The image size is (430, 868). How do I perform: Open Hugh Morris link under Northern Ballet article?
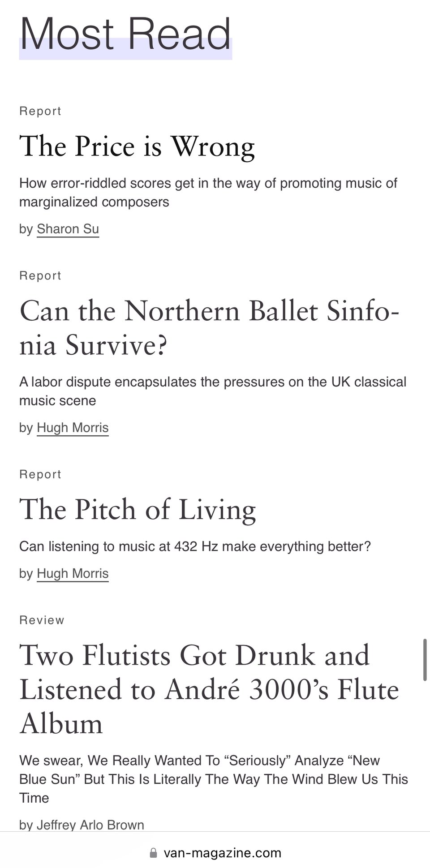(x=73, y=428)
